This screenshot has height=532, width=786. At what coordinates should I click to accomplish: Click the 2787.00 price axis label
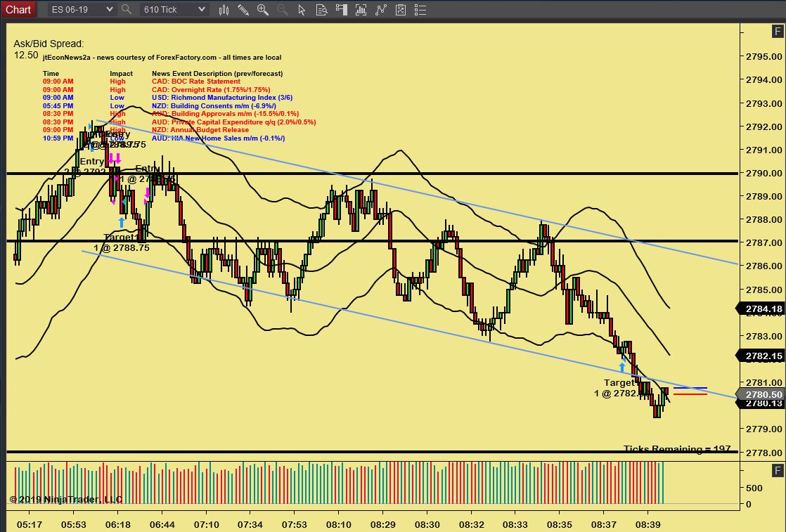[764, 243]
